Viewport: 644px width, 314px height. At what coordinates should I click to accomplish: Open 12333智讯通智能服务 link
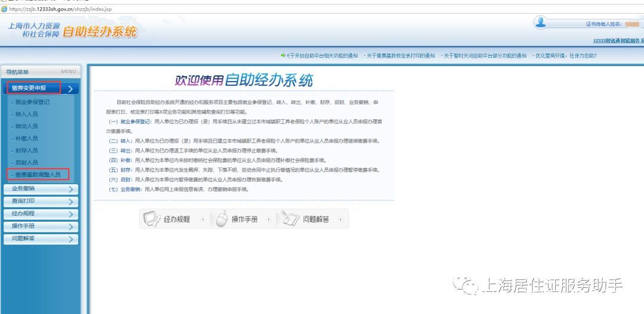[618, 41]
